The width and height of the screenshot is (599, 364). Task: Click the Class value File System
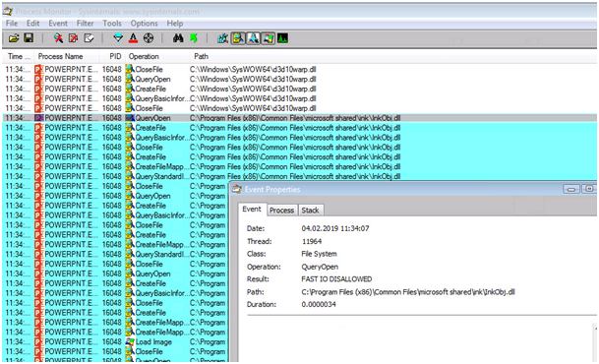click(319, 254)
